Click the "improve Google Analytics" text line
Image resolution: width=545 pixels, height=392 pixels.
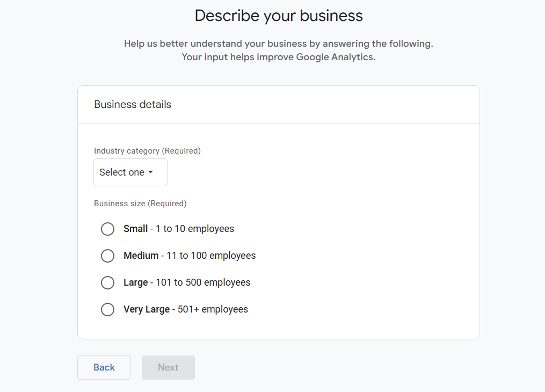tap(278, 57)
